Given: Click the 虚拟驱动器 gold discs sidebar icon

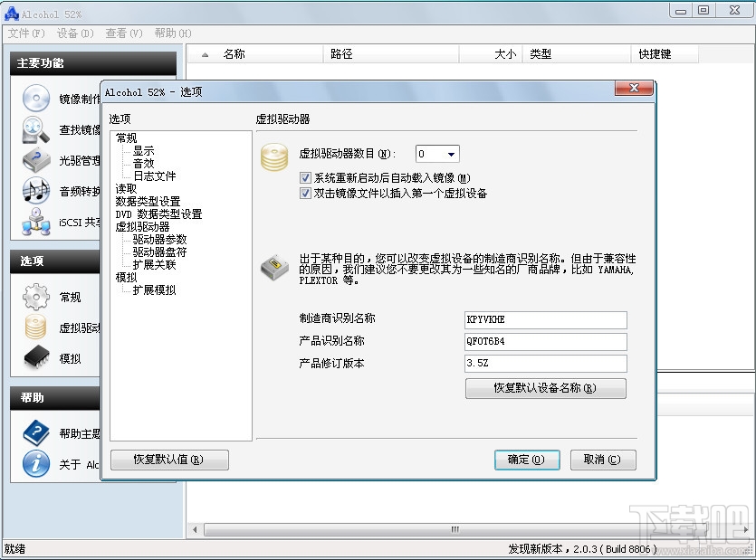Looking at the screenshot, I should pyautogui.click(x=36, y=327).
